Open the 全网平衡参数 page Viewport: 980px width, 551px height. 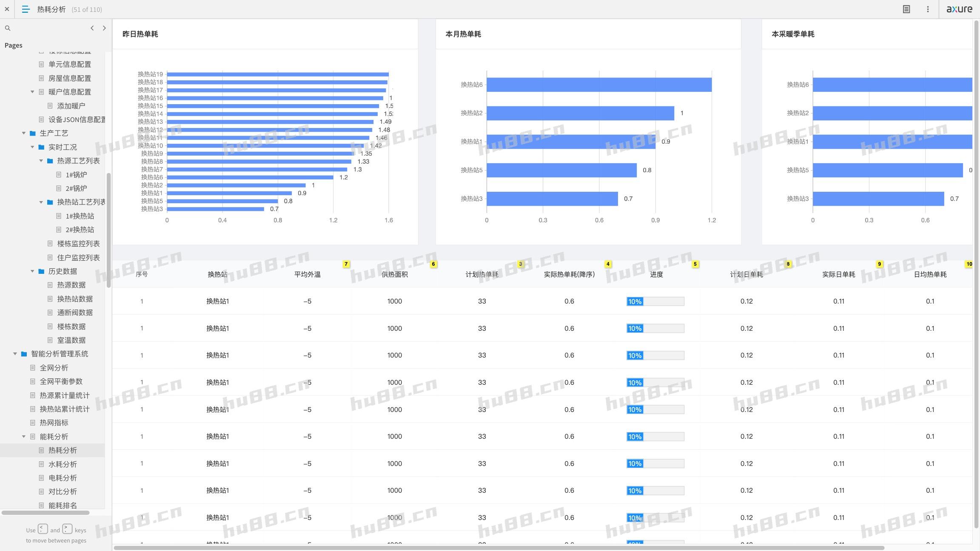61,381
